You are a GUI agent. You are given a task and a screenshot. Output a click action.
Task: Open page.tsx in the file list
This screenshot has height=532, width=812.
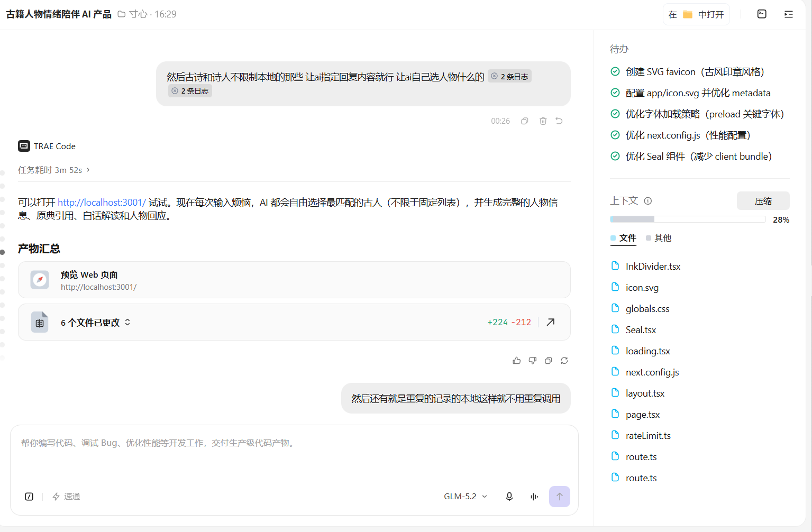643,415
